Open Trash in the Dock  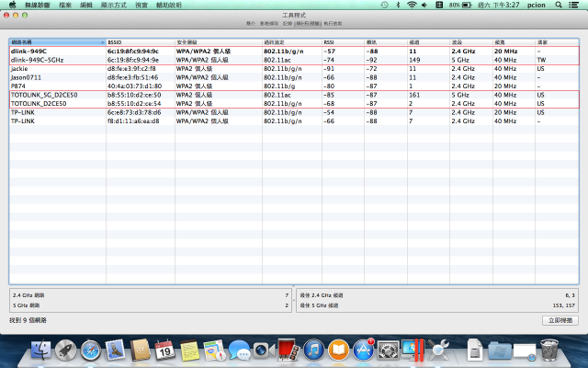[549, 351]
